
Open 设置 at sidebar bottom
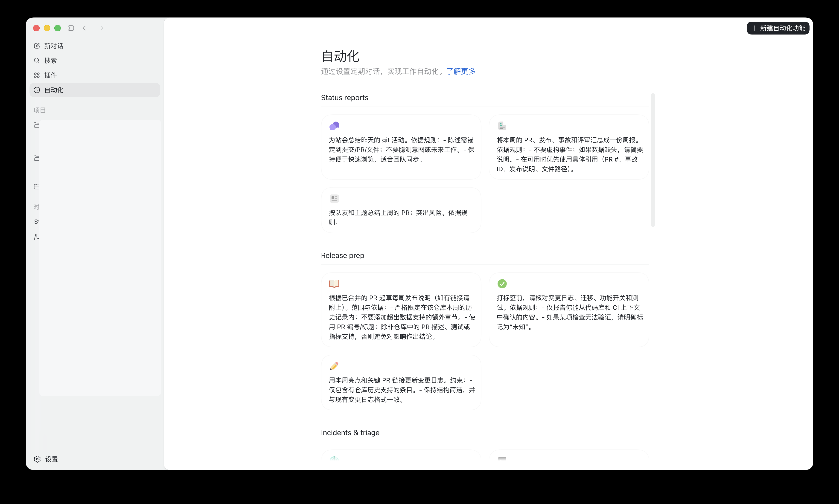[x=46, y=459]
